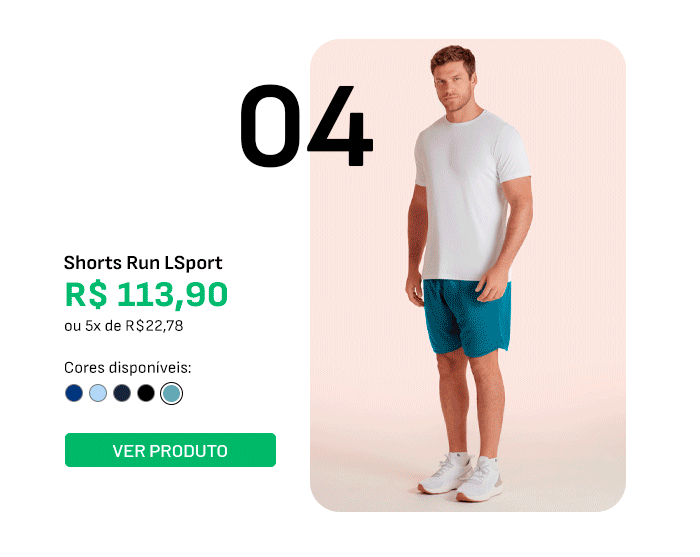Click the white sneakers in product photo

point(462,477)
